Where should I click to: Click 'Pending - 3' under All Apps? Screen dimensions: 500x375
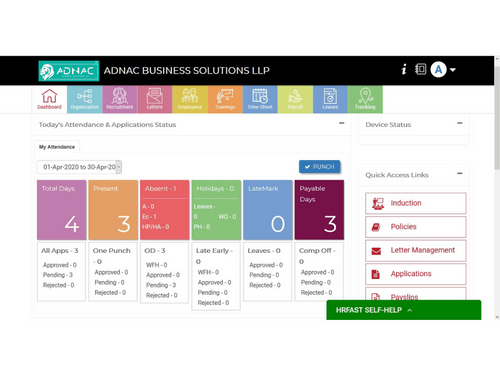[58, 275]
